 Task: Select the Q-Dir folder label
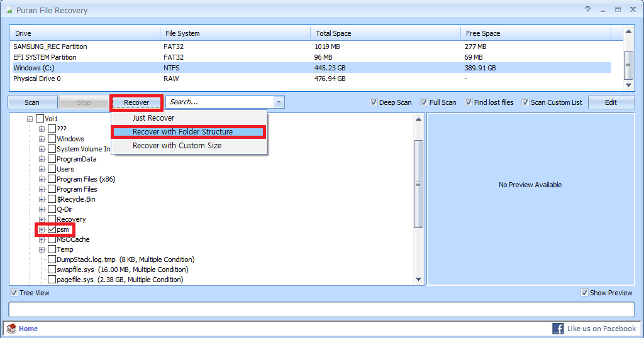[x=65, y=209]
